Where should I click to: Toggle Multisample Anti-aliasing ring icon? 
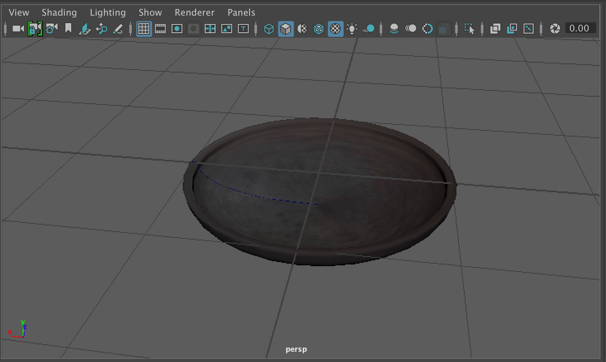click(427, 29)
